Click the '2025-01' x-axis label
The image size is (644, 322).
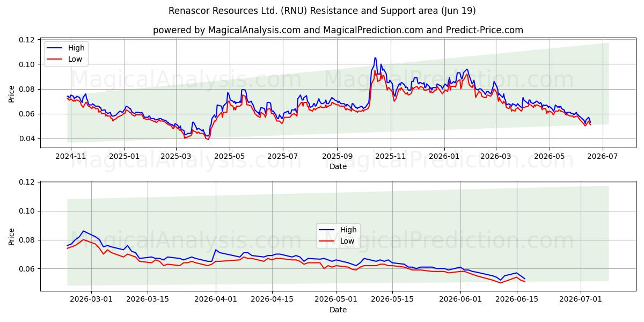tap(125, 156)
